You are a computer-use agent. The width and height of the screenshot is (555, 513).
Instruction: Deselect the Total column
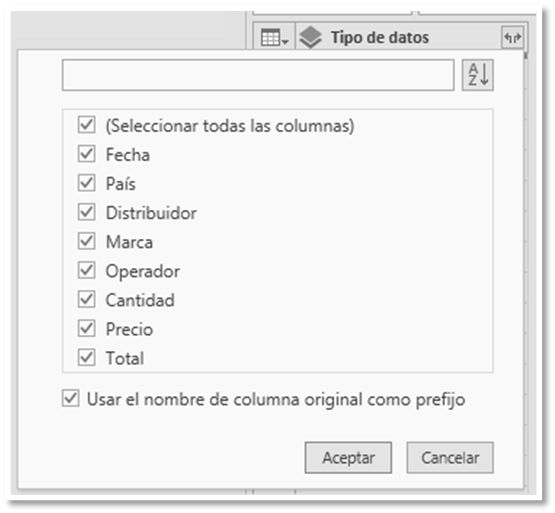(86, 358)
